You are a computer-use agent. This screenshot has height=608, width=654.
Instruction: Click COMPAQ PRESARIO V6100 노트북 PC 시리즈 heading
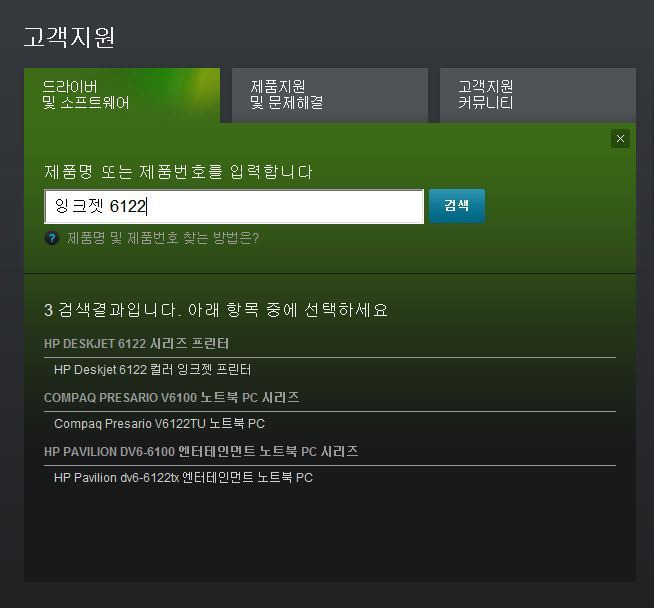(x=171, y=397)
